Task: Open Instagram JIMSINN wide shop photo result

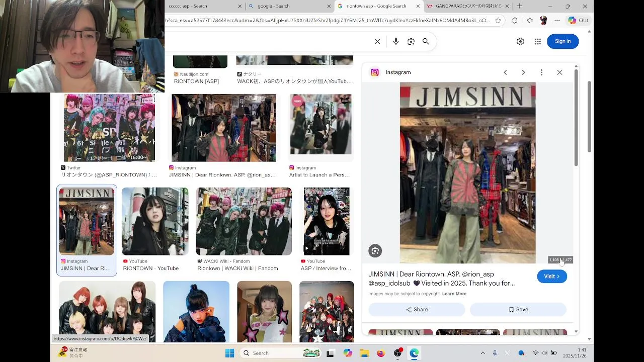Action: click(223, 127)
